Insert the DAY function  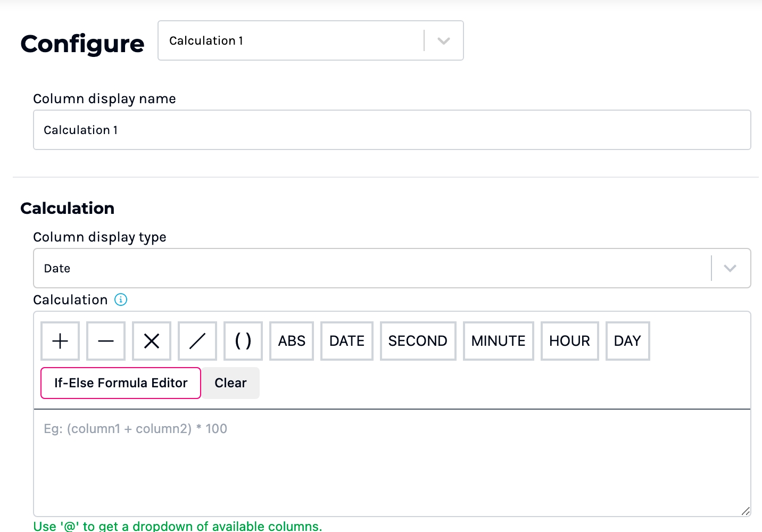(627, 341)
